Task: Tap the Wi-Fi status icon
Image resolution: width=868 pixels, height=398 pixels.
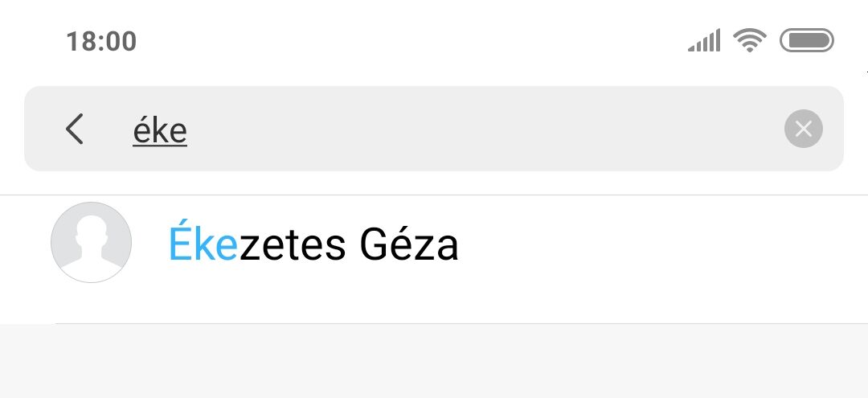Action: coord(750,40)
